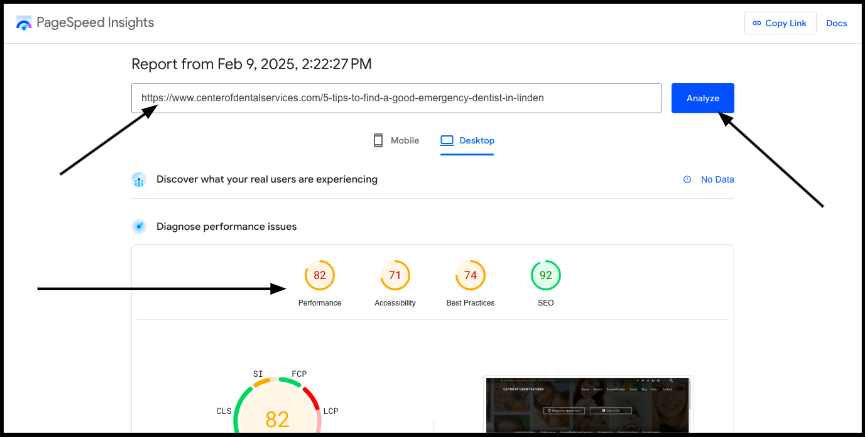Screen dimensions: 865x437
Task: Open the website screenshot thumbnail
Action: 589,405
